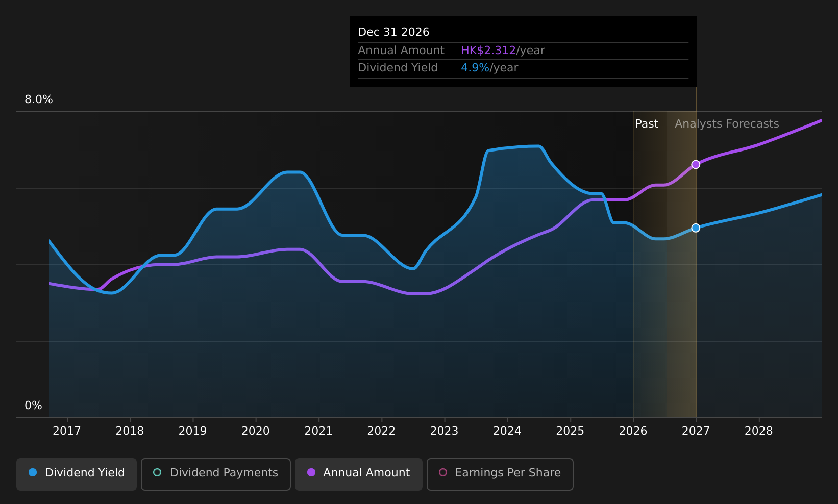
Task: Click the 2028 x-axis label
Action: pos(759,431)
